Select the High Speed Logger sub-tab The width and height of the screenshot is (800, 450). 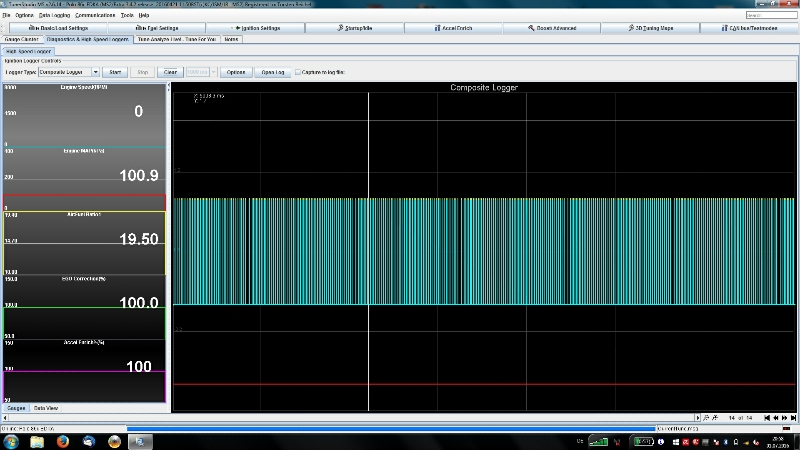28,52
